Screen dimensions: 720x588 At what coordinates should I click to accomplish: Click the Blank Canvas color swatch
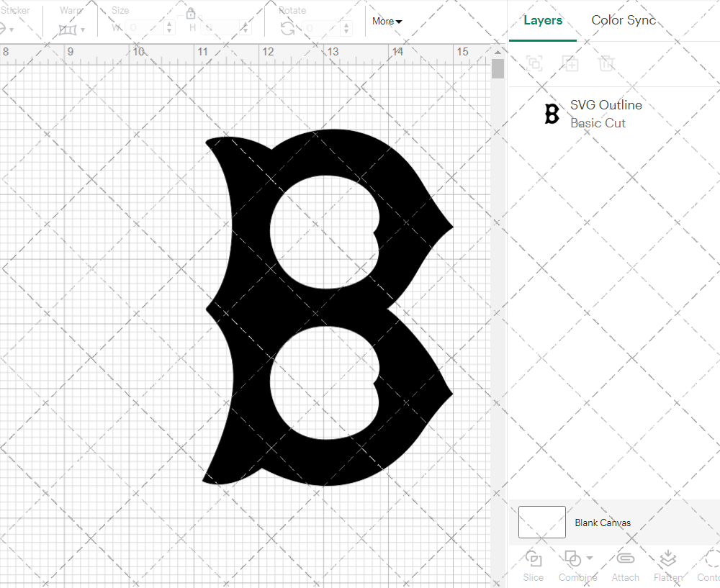541,523
